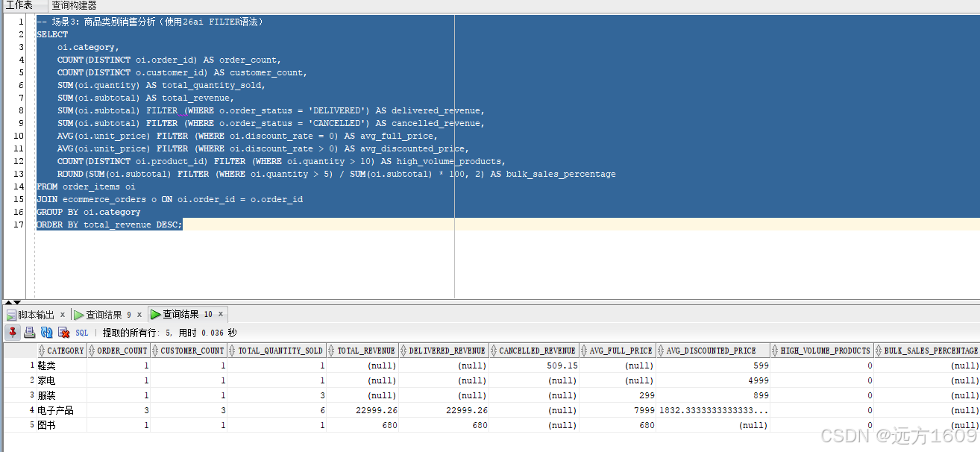
Task: Click row number 1 in results grid
Action: (x=31, y=365)
